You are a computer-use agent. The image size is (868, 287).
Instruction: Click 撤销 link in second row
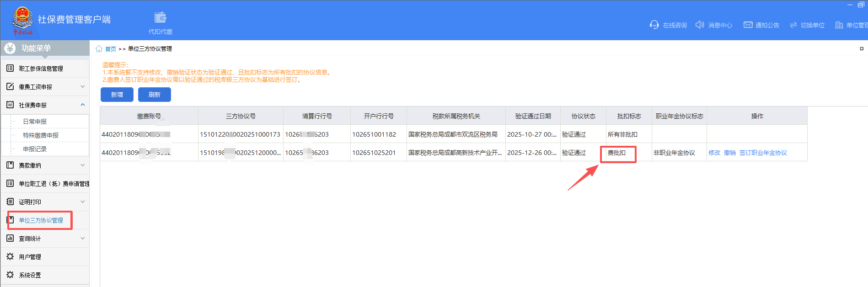(729, 153)
